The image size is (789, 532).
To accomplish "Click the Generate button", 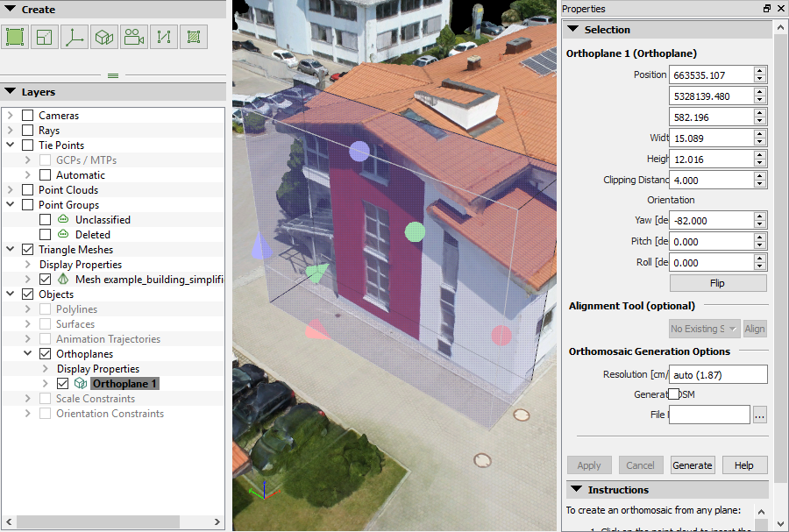I will pos(693,465).
